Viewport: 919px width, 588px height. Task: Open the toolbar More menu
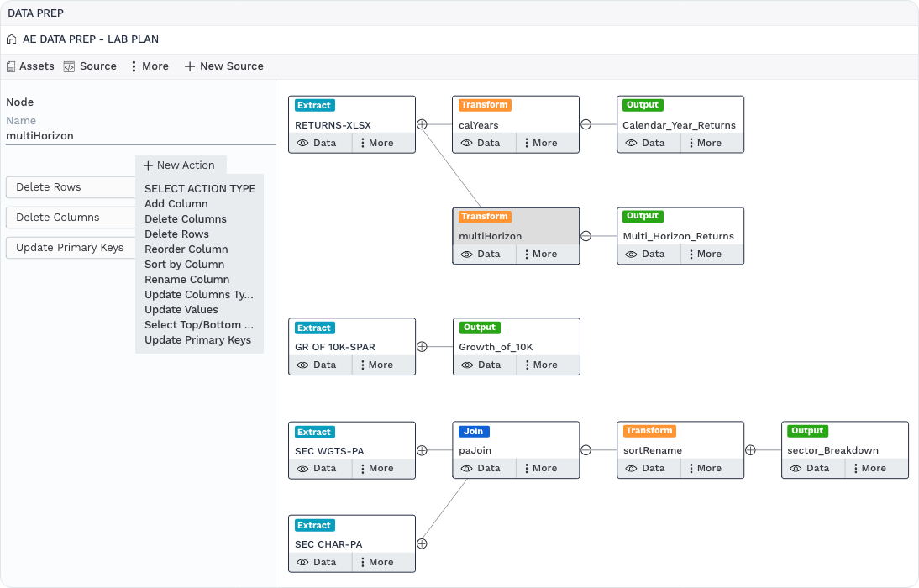coord(150,66)
